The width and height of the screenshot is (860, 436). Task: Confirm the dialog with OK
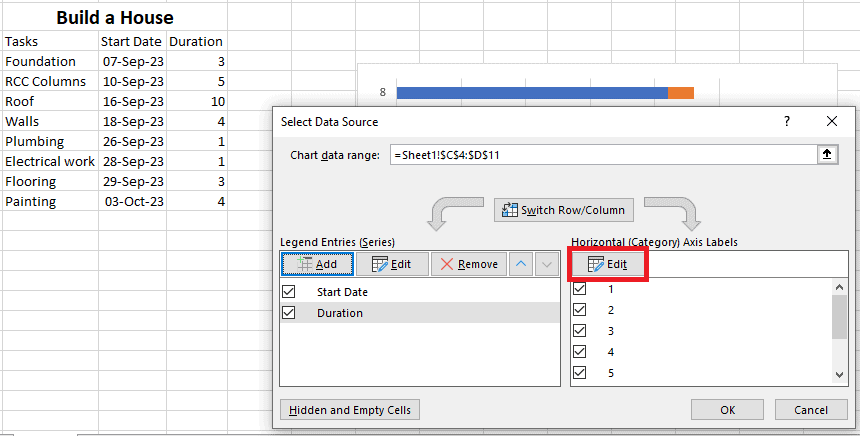tap(727, 410)
